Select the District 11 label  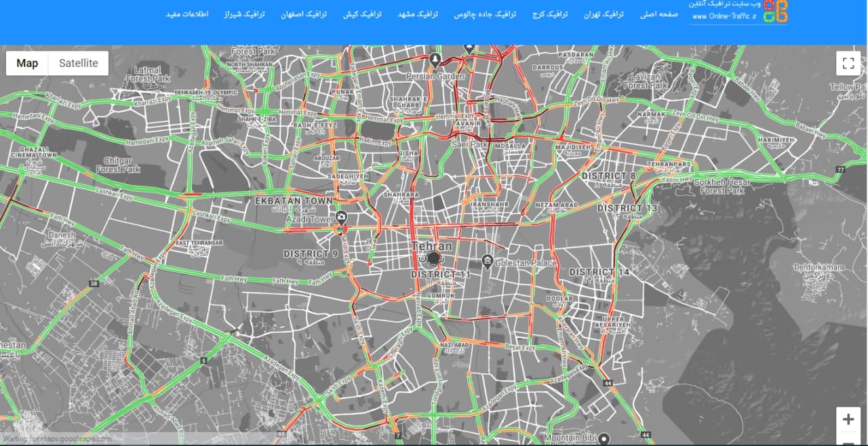(x=440, y=275)
